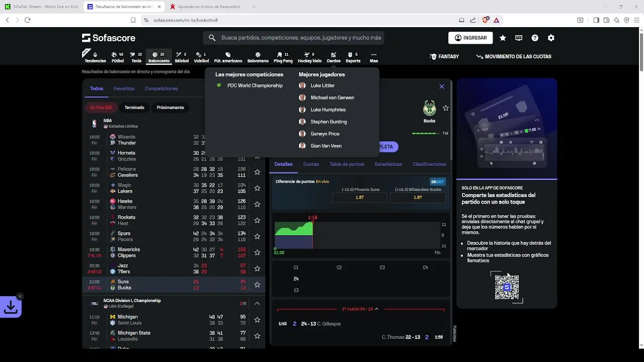Filter by En Vivo (20)
The image size is (644, 362).
pos(101,108)
